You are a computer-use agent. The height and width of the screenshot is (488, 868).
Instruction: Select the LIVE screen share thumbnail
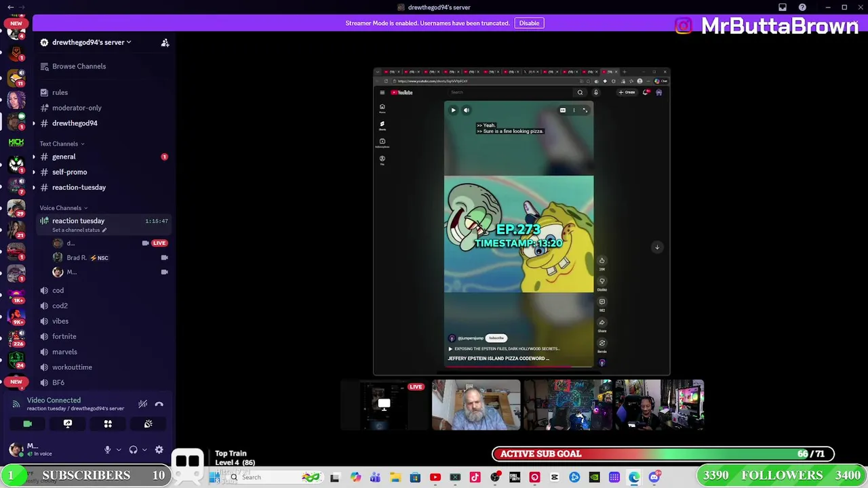tap(383, 405)
